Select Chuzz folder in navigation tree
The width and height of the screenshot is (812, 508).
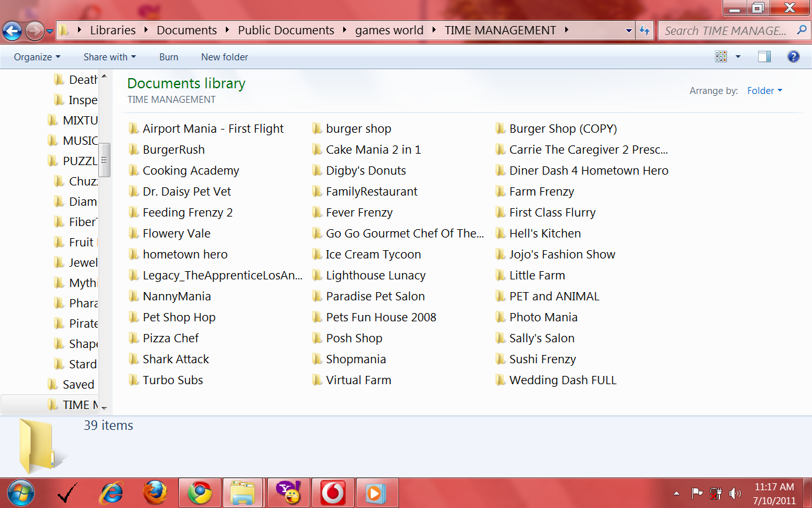(x=76, y=182)
